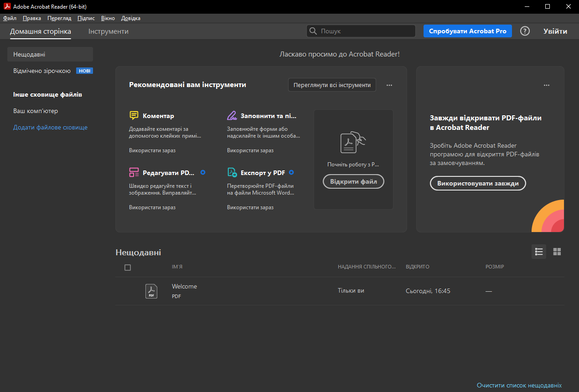Open more options for recommended tools panel
Viewport: 579px width, 392px height.
point(389,85)
